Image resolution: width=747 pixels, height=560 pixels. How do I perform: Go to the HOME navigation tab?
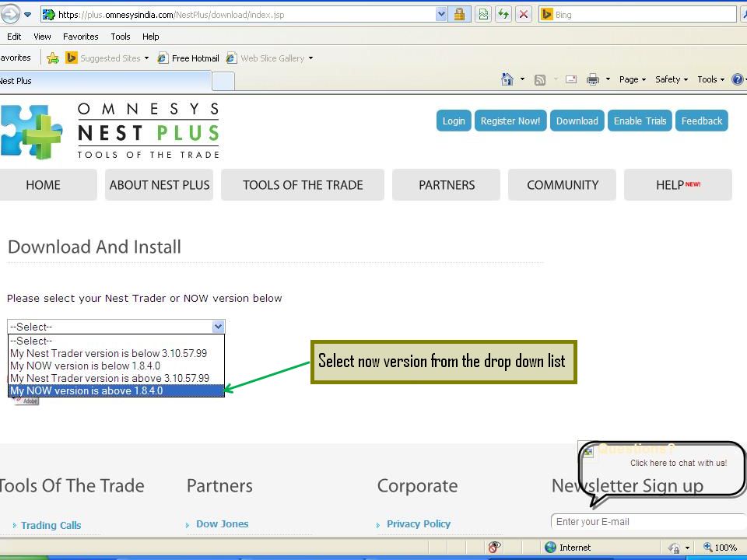click(x=47, y=185)
